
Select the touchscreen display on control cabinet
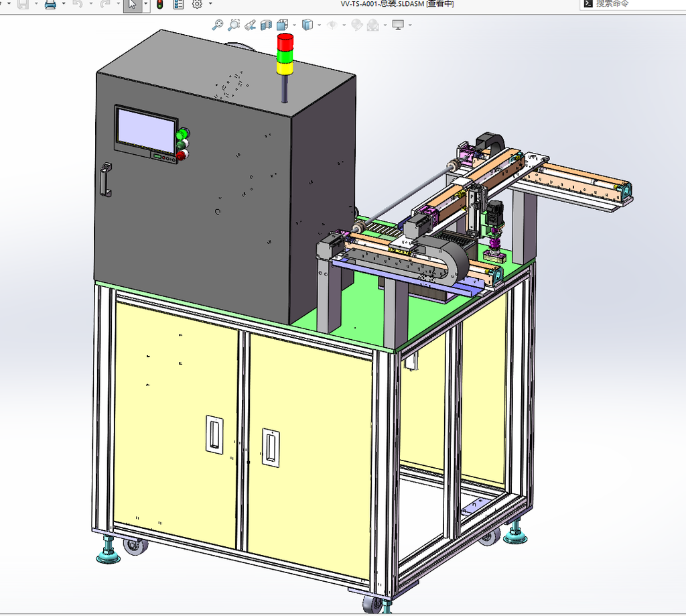[x=147, y=130]
